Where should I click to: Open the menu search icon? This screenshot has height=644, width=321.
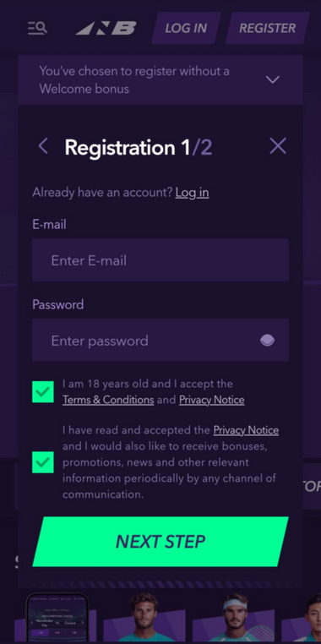pos(37,28)
